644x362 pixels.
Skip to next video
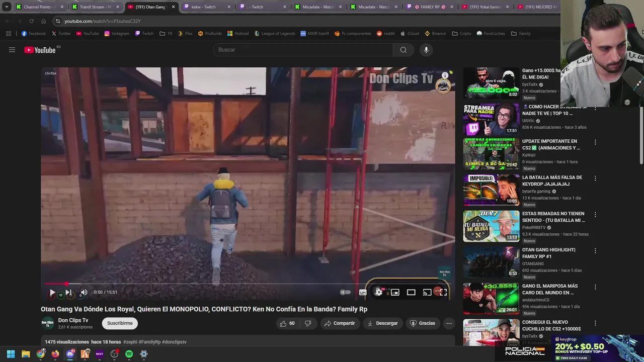click(x=68, y=292)
